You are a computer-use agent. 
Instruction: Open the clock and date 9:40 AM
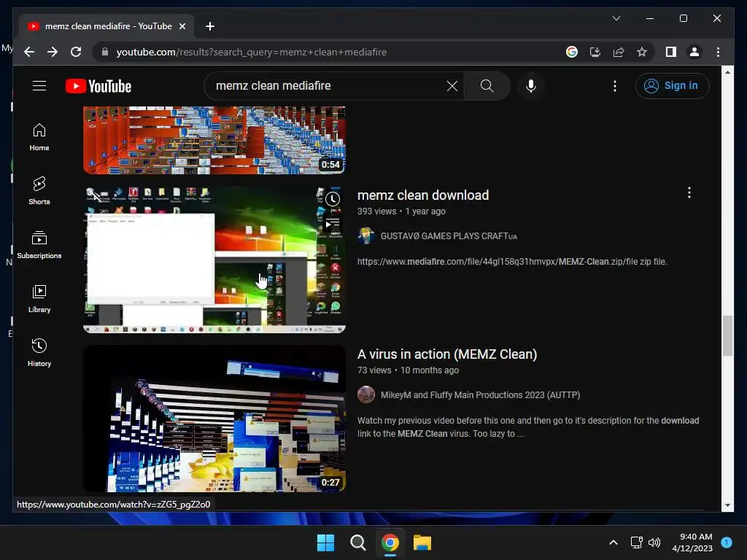pyautogui.click(x=692, y=542)
